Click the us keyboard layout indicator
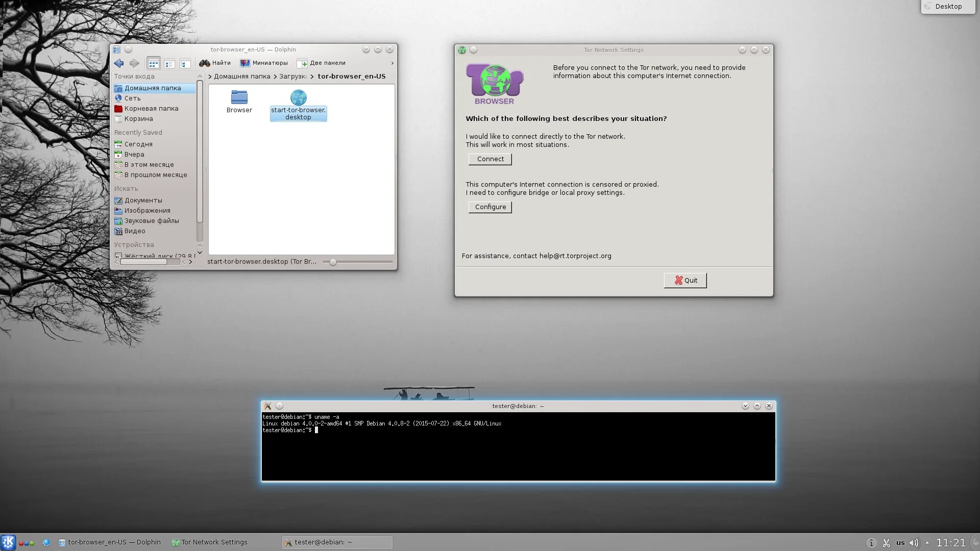980x551 pixels. tap(900, 543)
